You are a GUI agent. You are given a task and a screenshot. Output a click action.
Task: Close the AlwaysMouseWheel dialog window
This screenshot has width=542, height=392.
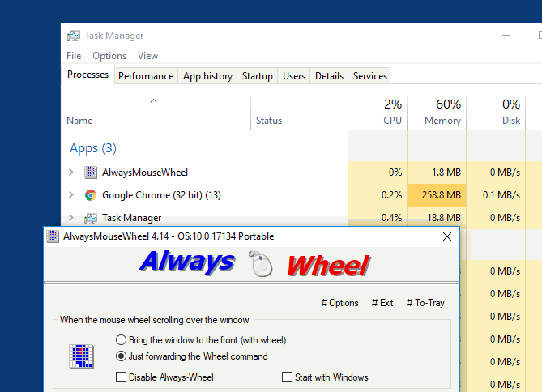click(447, 236)
